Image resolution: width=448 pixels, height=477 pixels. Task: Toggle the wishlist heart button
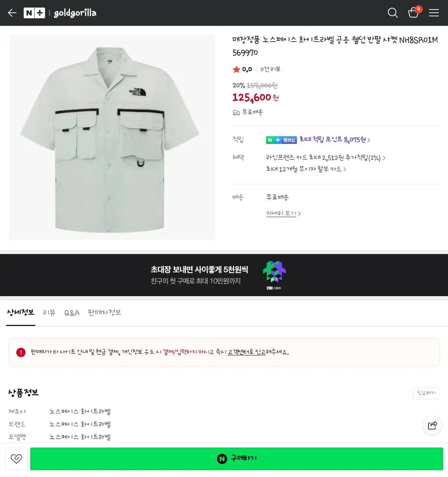point(16,459)
